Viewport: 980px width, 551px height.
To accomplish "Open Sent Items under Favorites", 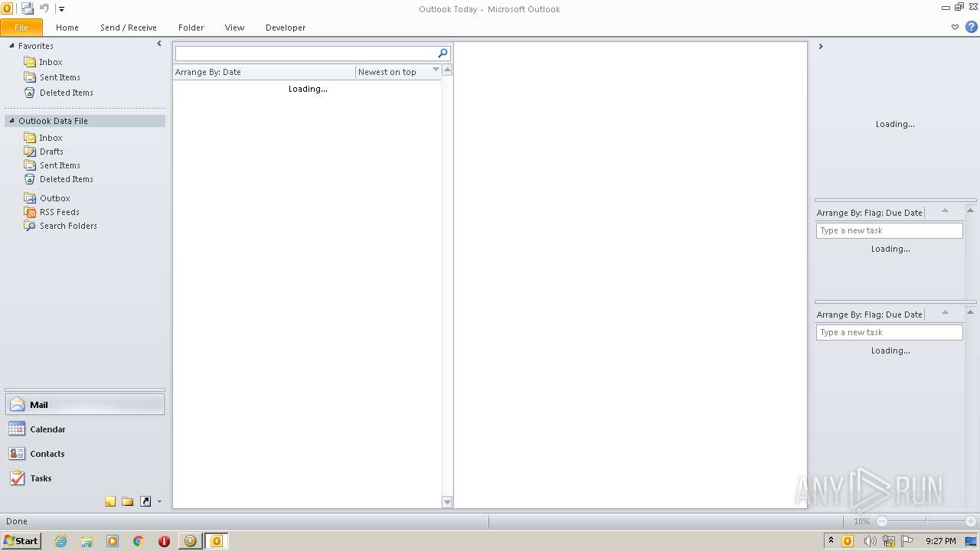I will coord(60,77).
